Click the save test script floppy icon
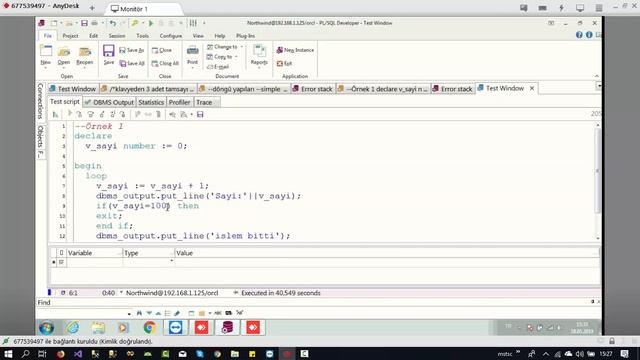 [x=200, y=114]
